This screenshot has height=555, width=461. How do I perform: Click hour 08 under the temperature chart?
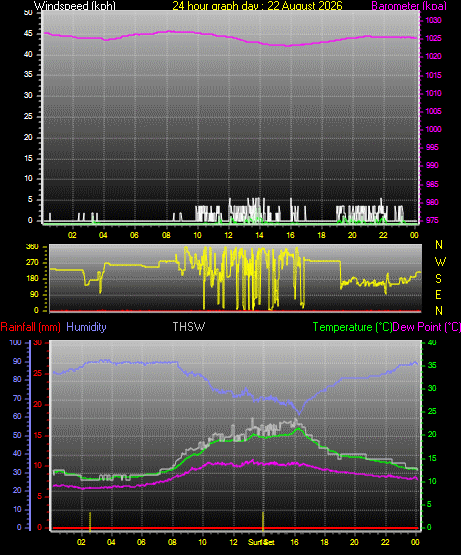(x=172, y=542)
